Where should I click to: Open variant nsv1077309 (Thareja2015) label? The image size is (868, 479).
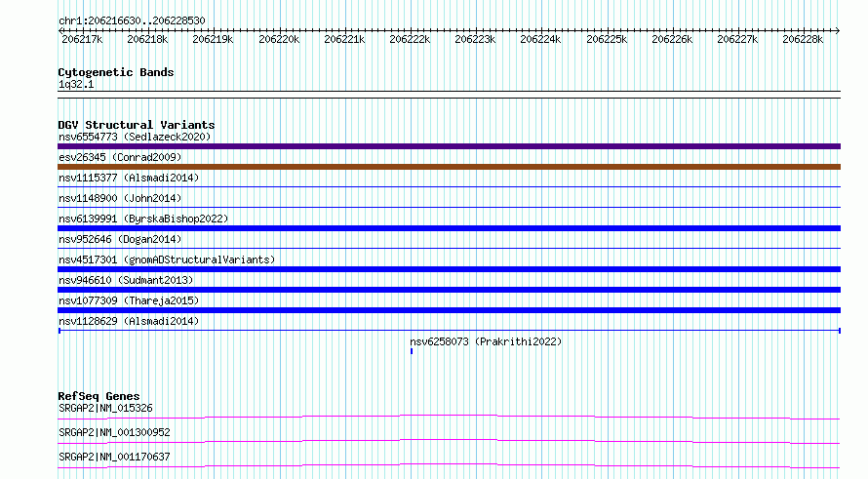coord(129,300)
